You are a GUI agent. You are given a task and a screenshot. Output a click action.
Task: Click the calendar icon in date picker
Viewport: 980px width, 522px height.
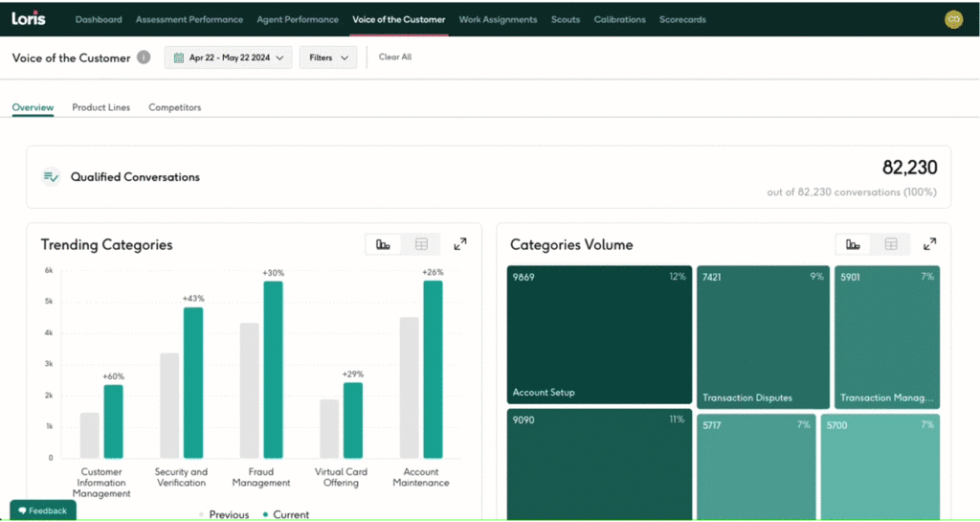[x=178, y=57]
